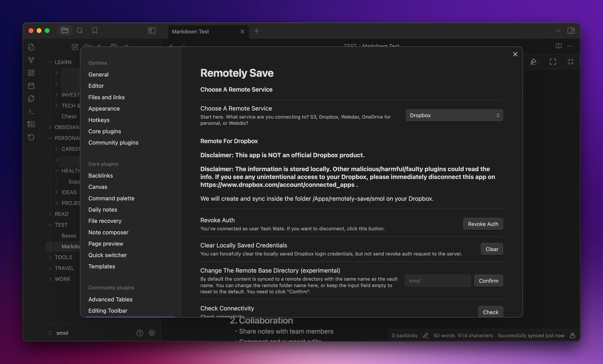Viewport: 603px width, 364px height.
Task: Expand the READ folder
Action: point(61,214)
